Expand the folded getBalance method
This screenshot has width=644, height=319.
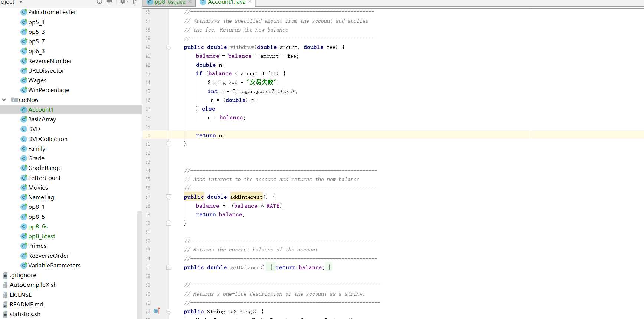pyautogui.click(x=169, y=267)
